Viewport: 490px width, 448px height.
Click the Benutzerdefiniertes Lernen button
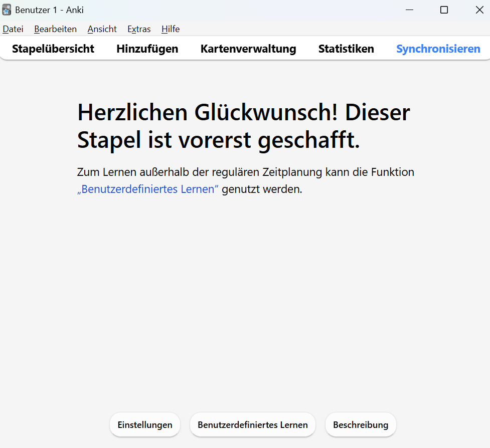point(252,424)
